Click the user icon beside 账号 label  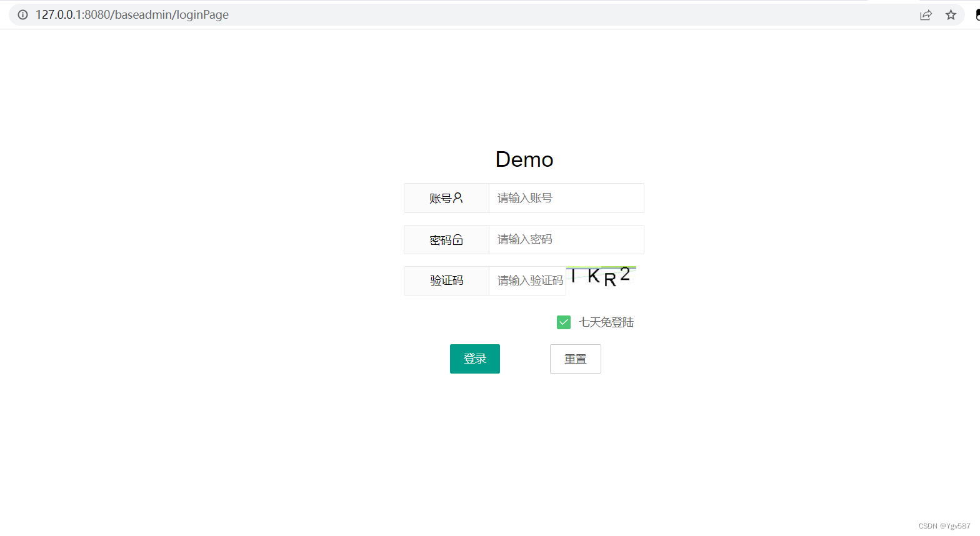tap(458, 197)
